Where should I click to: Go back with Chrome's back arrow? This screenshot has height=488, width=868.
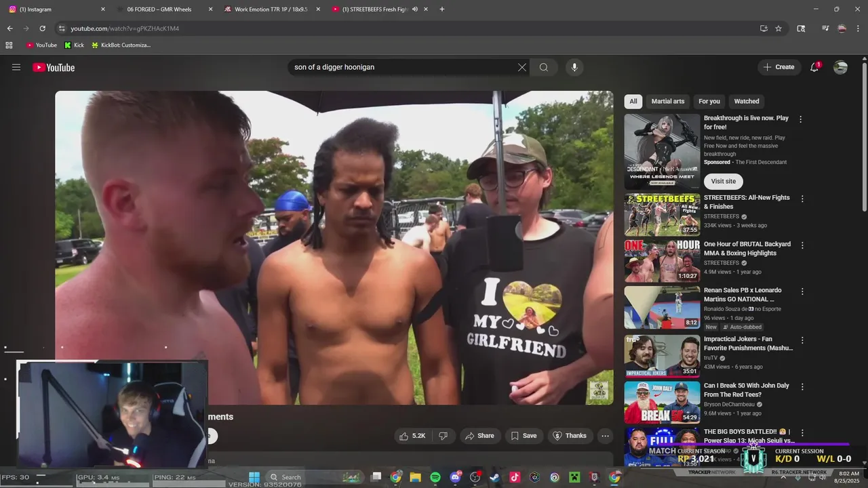[9, 28]
